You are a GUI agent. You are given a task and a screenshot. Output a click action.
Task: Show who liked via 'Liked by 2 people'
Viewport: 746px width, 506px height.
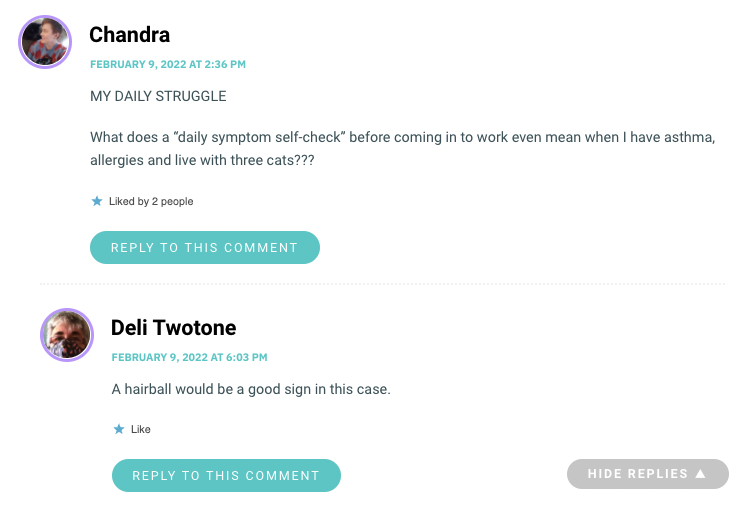151,201
